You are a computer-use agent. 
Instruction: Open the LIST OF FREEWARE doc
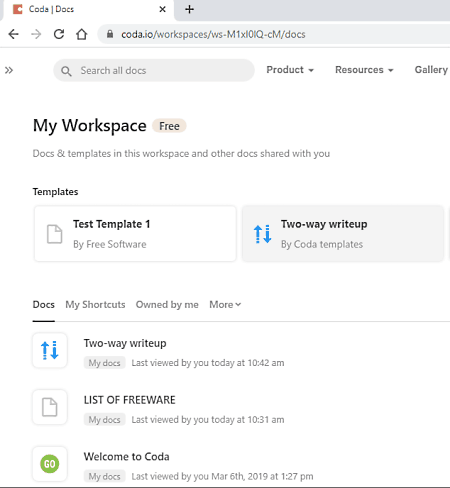tap(130, 400)
